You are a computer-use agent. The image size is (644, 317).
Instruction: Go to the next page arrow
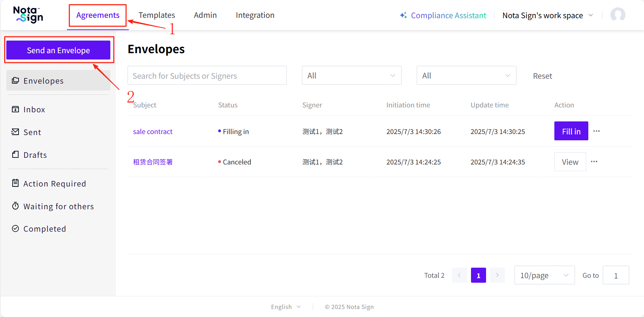pos(497,275)
